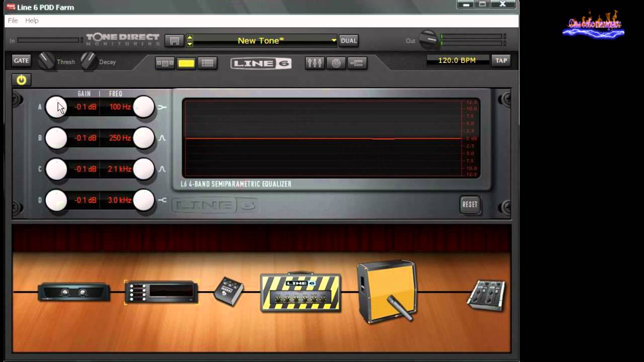Switch to the gear browser view icon
The width and height of the screenshot is (644, 362).
[x=165, y=63]
